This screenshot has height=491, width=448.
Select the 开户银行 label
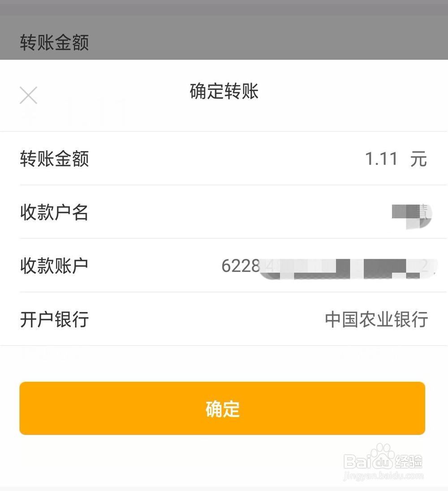pyautogui.click(x=54, y=320)
